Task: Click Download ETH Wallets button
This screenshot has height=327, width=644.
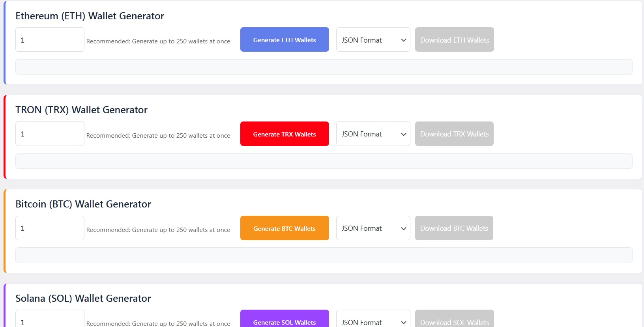Action: 454,39
